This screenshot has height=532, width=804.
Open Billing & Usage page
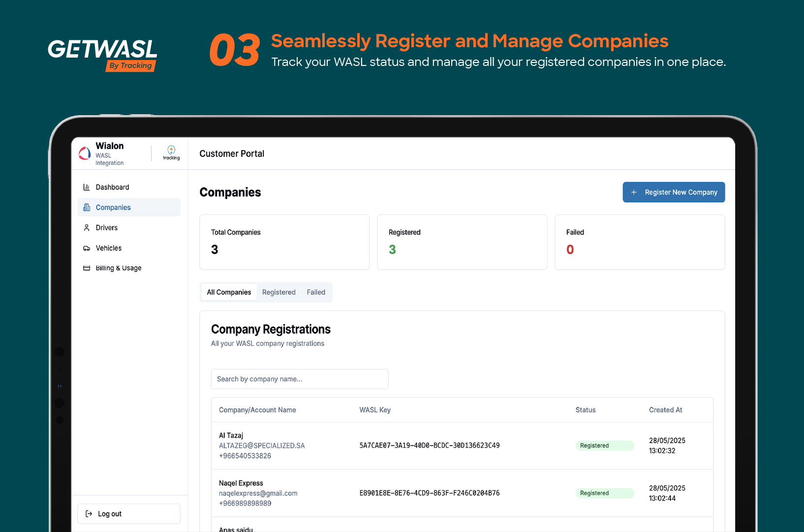(x=129, y=268)
